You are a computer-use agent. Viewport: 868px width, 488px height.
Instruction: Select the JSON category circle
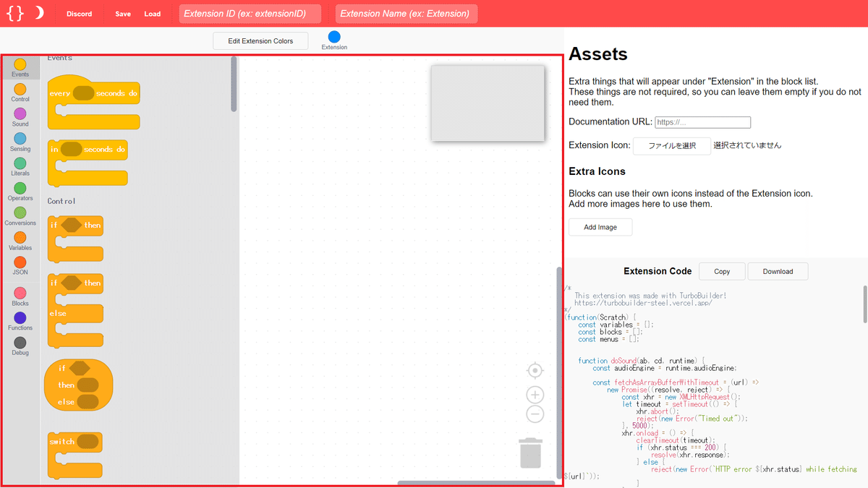click(20, 262)
